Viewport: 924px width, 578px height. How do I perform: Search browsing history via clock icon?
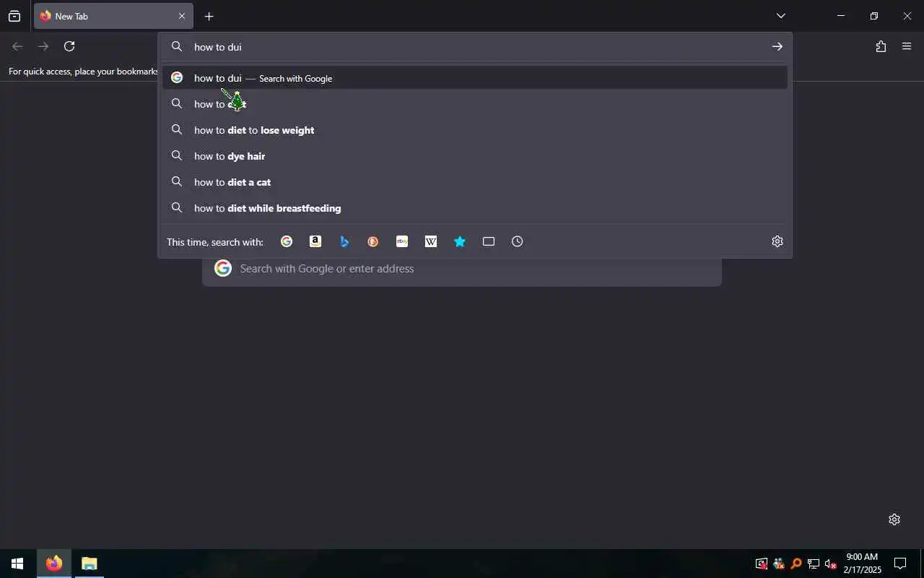click(518, 241)
